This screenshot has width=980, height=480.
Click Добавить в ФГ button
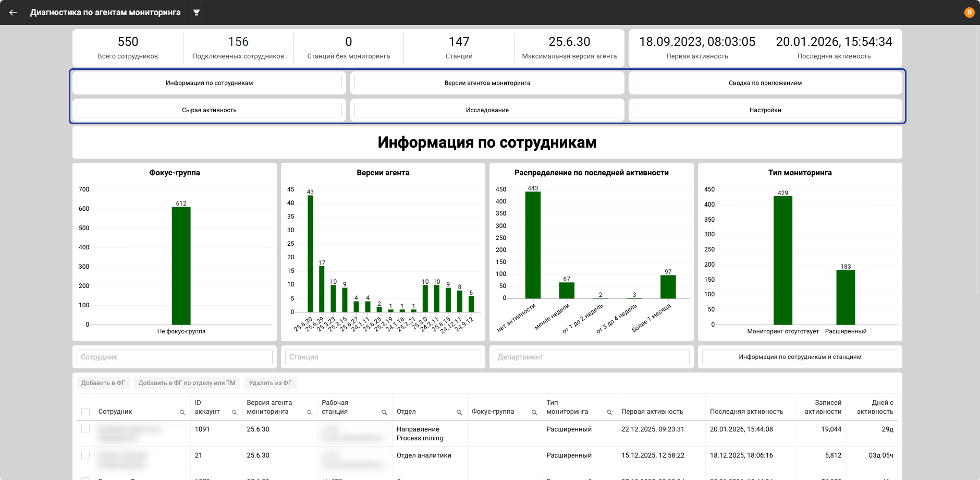pos(103,383)
